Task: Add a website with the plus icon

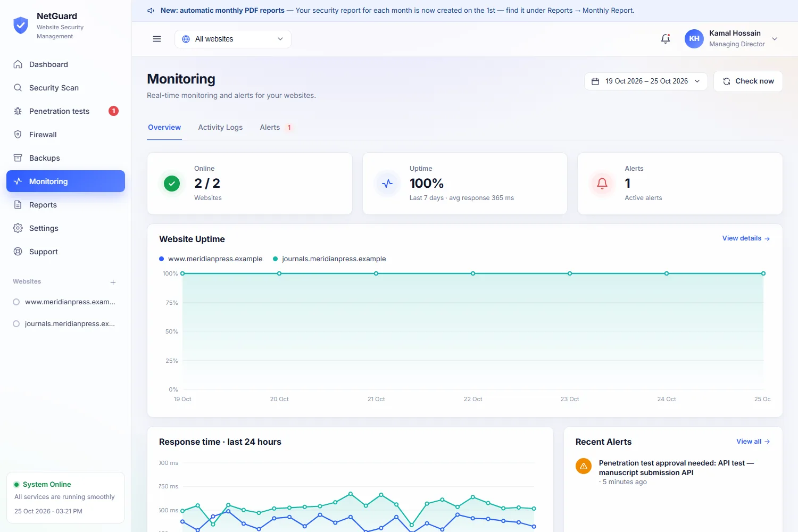Action: tap(113, 282)
